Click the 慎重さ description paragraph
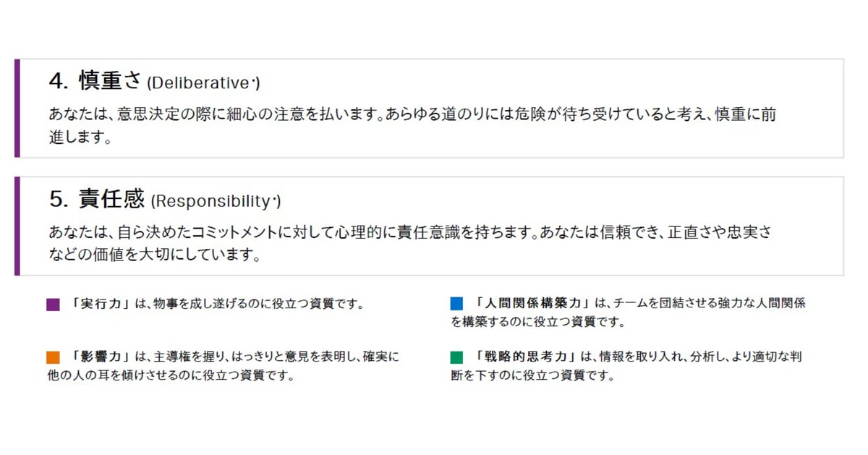The height and width of the screenshot is (455, 868). 413,125
